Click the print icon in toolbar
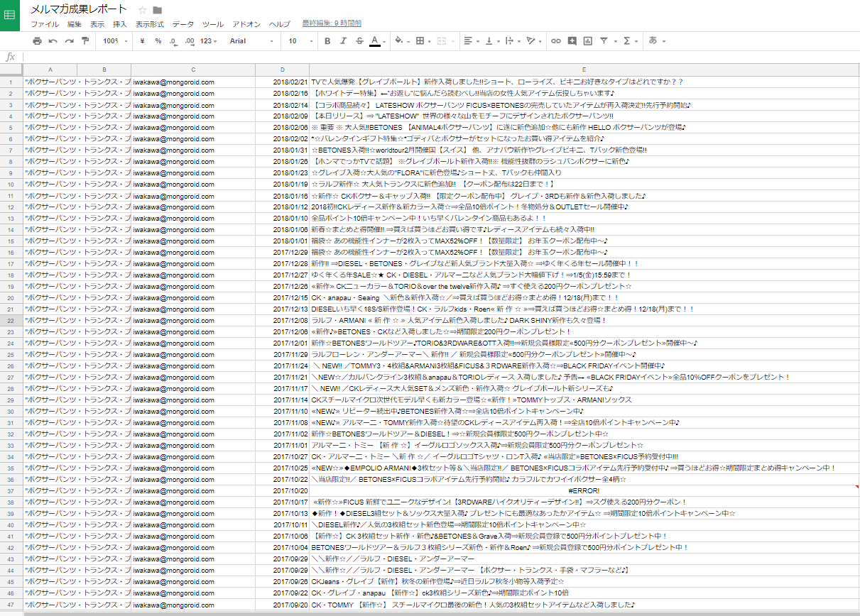860x616 pixels. pos(38,41)
